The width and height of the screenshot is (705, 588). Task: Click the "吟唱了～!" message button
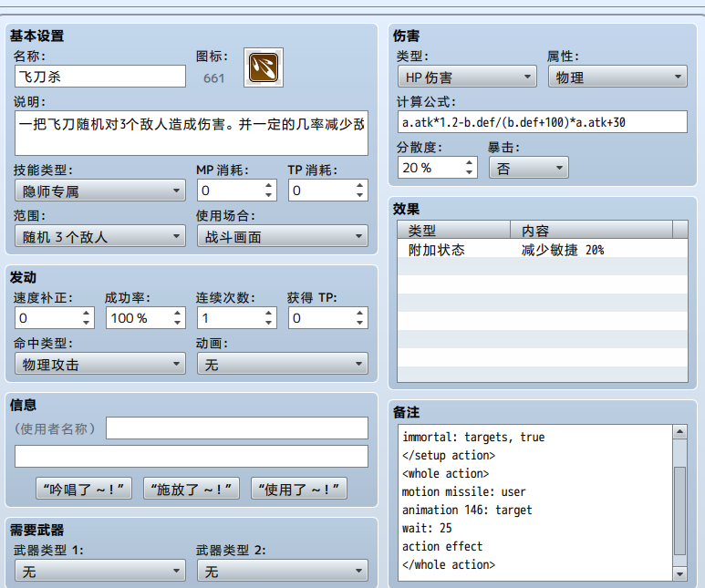(x=84, y=489)
